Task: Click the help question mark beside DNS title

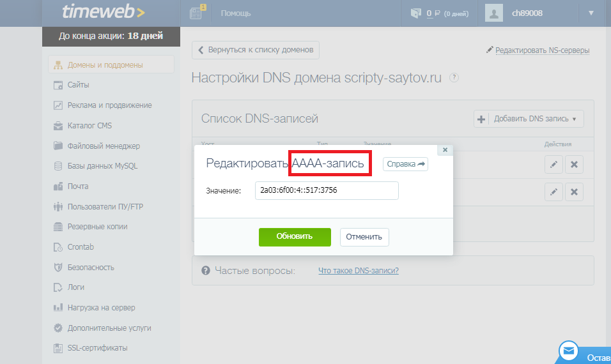Action: click(x=454, y=77)
